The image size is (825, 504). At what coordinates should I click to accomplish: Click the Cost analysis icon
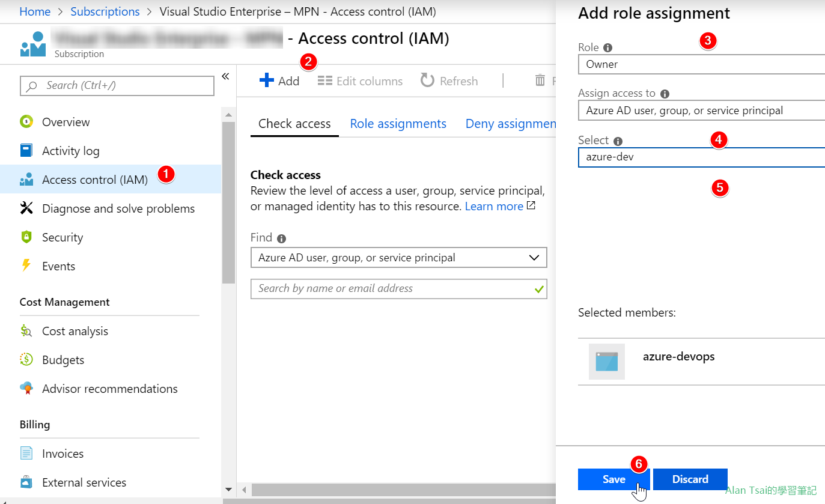[x=26, y=331]
